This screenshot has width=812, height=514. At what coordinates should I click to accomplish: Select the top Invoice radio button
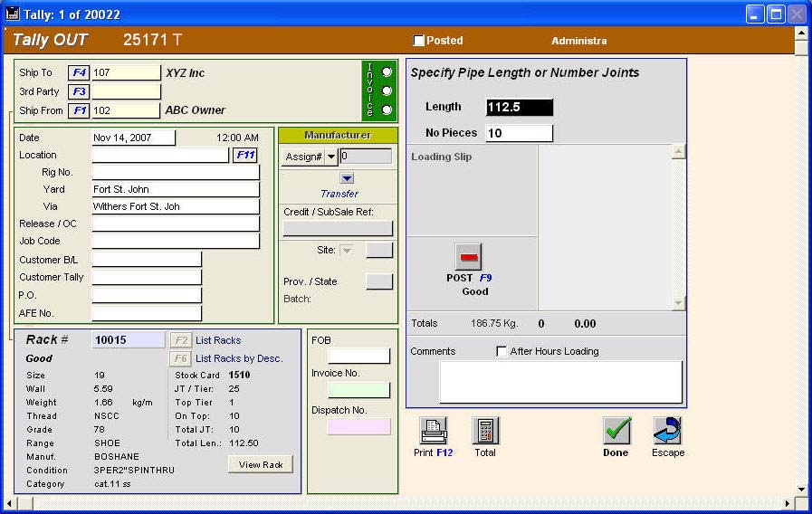pos(387,71)
